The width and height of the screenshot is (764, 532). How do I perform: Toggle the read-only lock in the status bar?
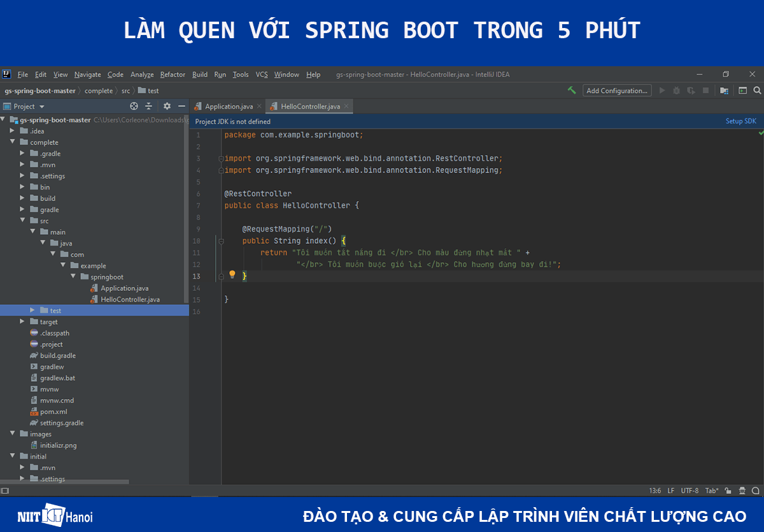(x=728, y=491)
